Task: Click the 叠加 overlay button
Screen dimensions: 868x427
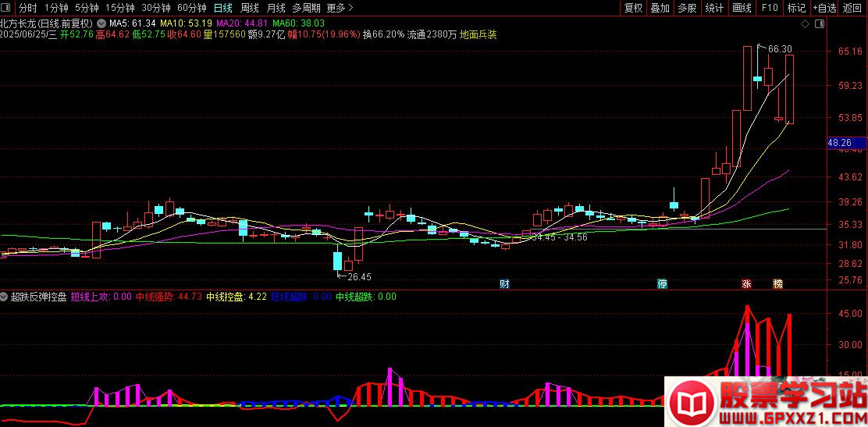Action: (x=660, y=8)
